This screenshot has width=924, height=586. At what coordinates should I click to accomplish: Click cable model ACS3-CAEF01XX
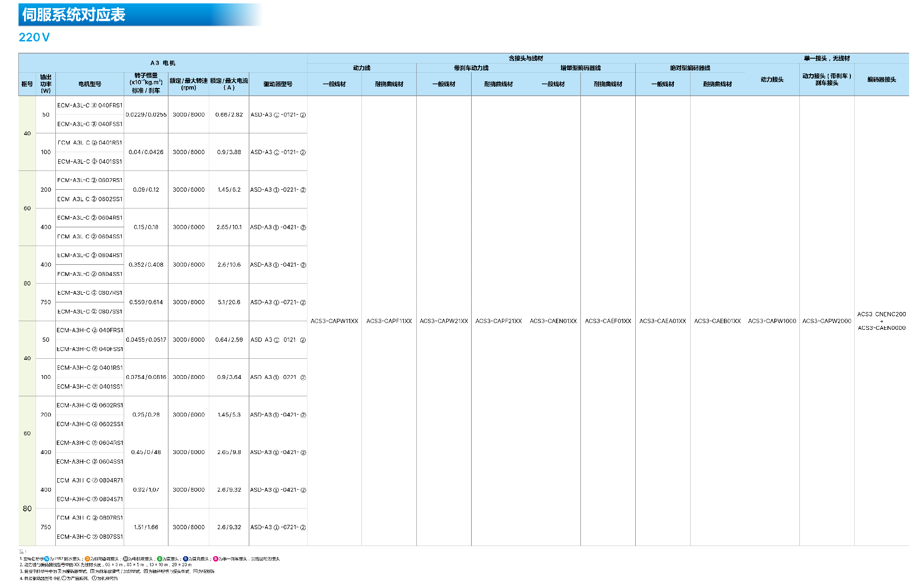coord(608,321)
